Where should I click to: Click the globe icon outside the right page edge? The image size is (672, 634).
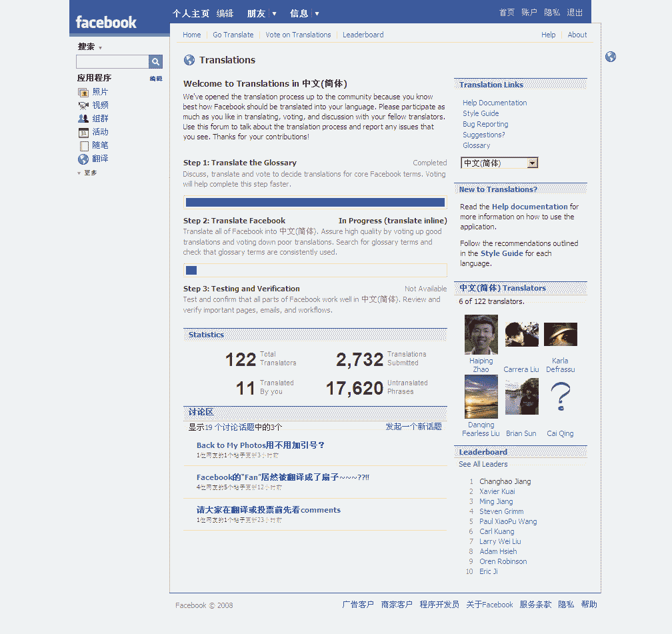(x=611, y=57)
